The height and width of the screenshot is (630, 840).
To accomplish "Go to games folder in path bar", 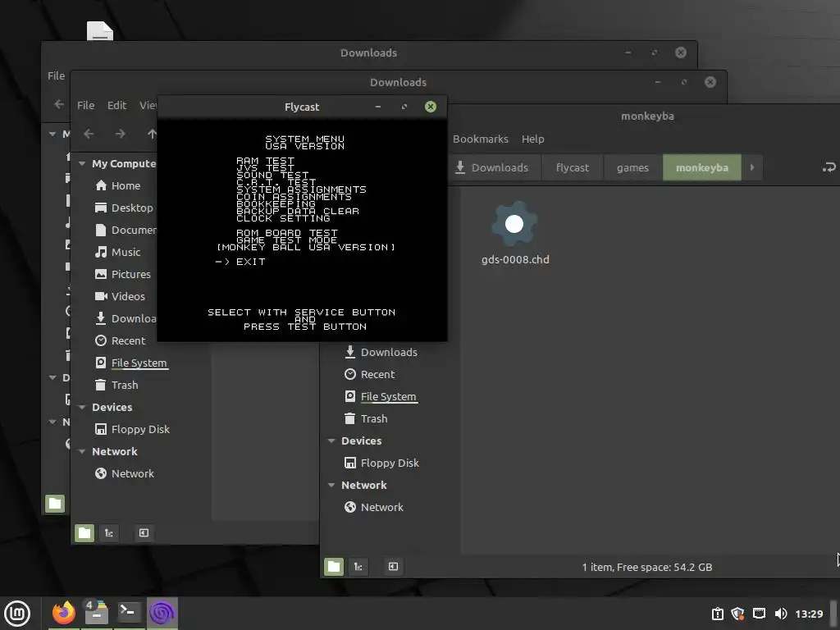I will tap(632, 167).
